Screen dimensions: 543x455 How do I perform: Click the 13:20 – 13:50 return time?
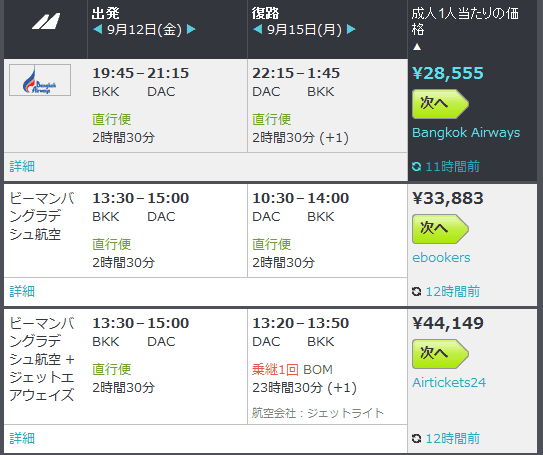(x=301, y=323)
